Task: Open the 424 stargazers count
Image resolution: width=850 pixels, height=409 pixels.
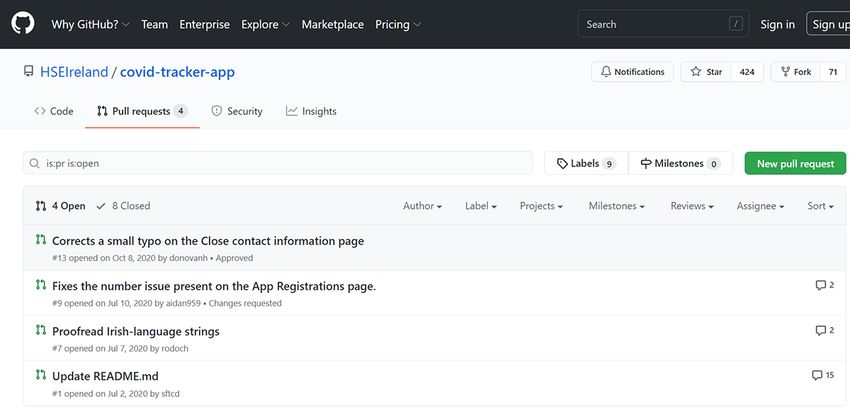Action: [x=747, y=72]
